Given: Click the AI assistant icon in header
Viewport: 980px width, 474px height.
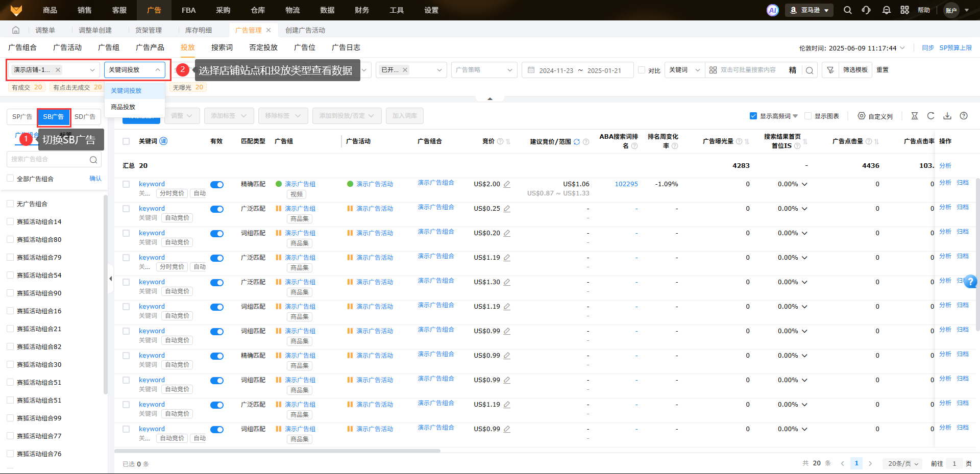Looking at the screenshot, I should 773,10.
